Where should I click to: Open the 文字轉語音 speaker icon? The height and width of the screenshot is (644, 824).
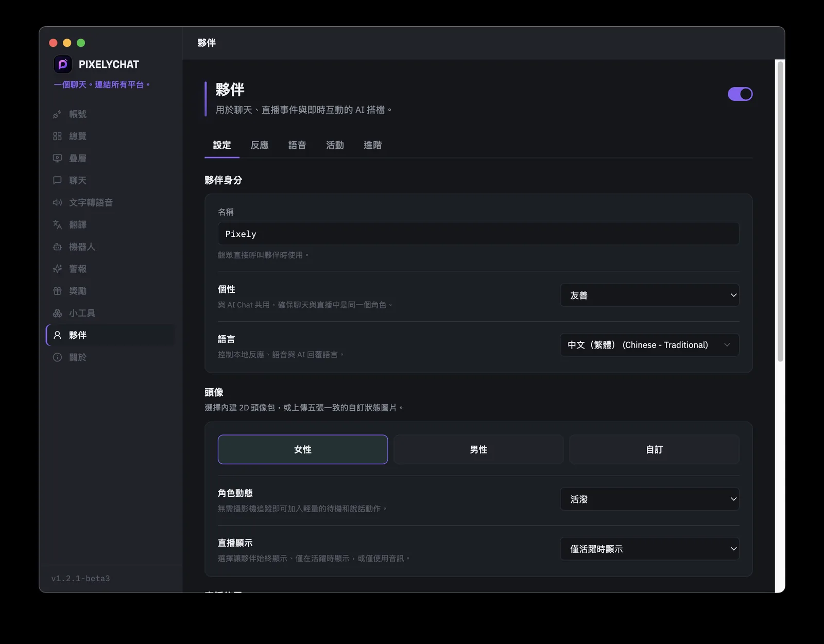click(x=57, y=203)
